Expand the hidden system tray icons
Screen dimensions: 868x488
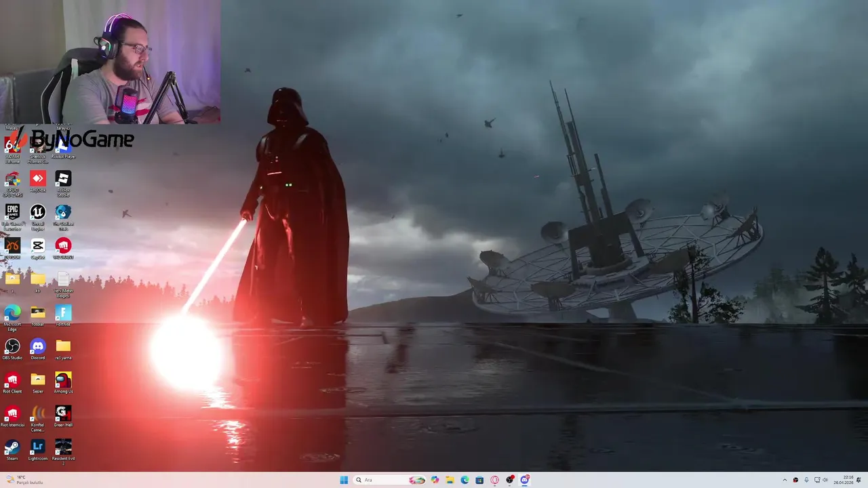point(785,480)
